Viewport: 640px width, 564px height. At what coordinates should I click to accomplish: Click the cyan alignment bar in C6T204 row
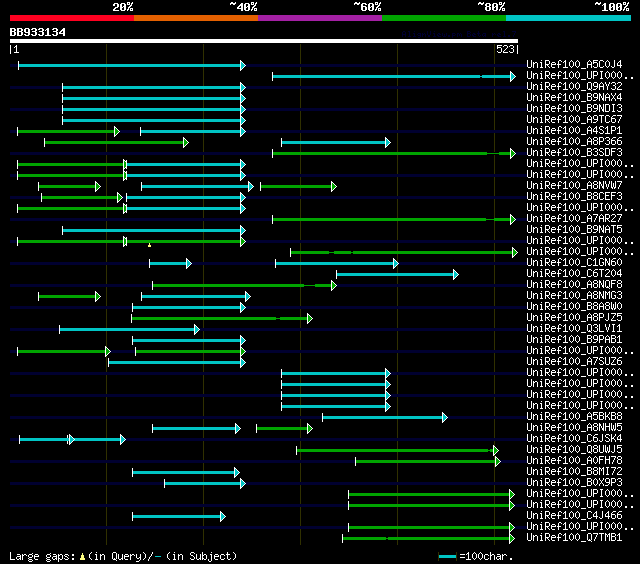(398, 275)
